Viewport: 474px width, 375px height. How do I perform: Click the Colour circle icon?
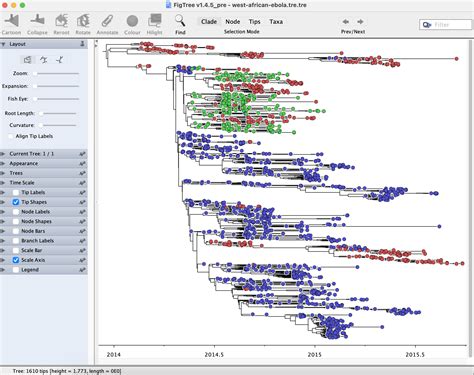click(x=132, y=21)
